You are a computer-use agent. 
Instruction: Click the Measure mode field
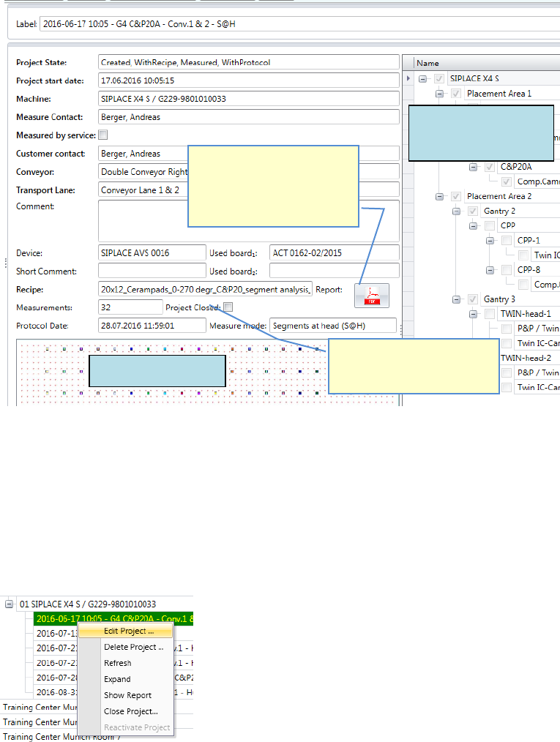tap(333, 326)
